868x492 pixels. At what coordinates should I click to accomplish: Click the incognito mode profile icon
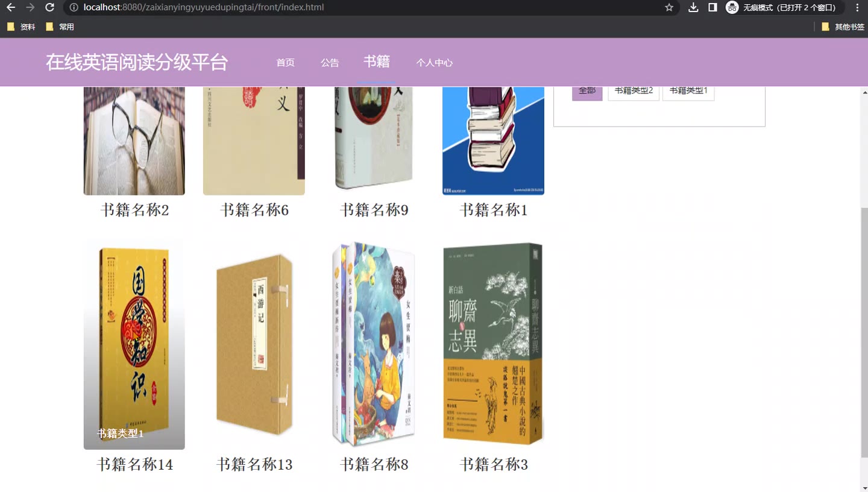click(x=732, y=7)
